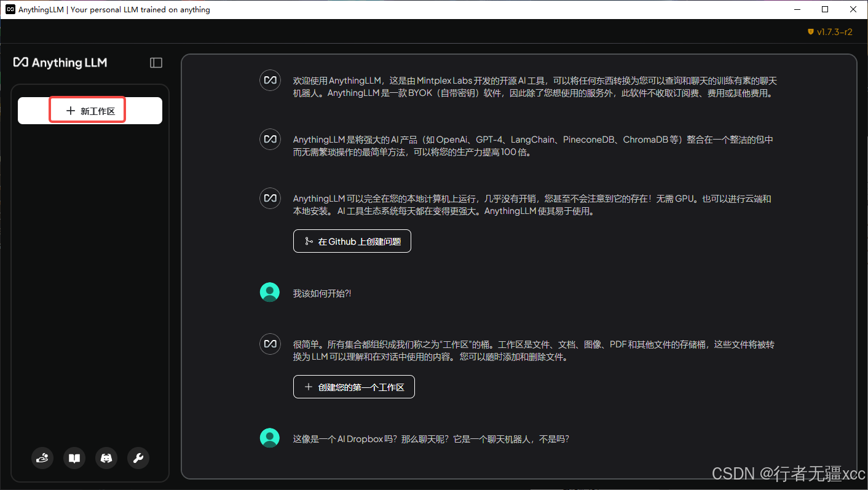The width and height of the screenshot is (868, 490).
Task: Open the AnythingLLM logo in sidebar
Action: (x=60, y=63)
